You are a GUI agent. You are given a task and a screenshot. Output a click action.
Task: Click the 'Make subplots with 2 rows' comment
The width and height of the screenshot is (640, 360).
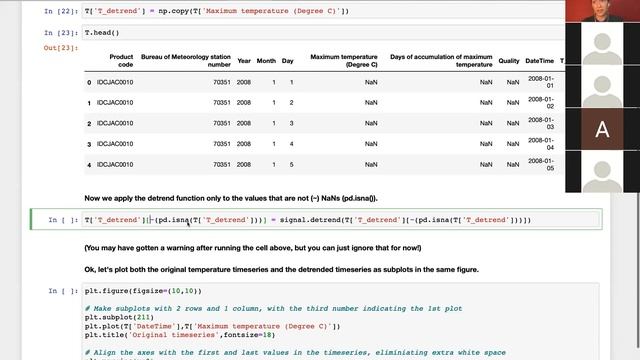tap(273, 309)
